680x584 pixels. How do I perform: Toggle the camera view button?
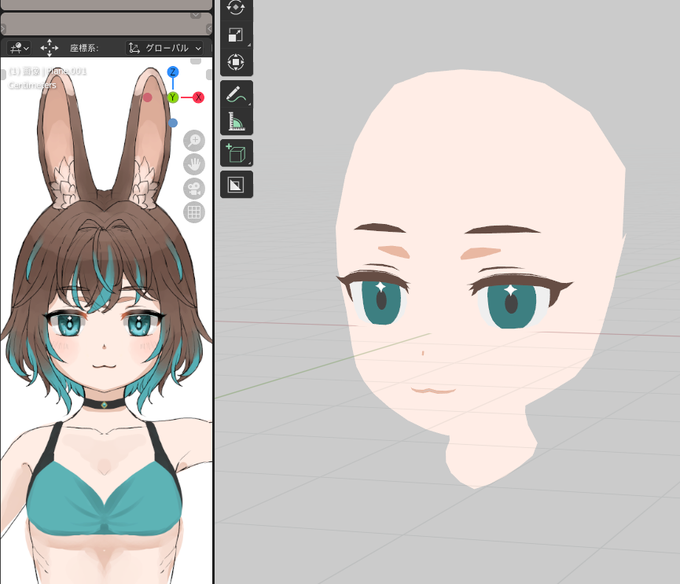pyautogui.click(x=194, y=189)
